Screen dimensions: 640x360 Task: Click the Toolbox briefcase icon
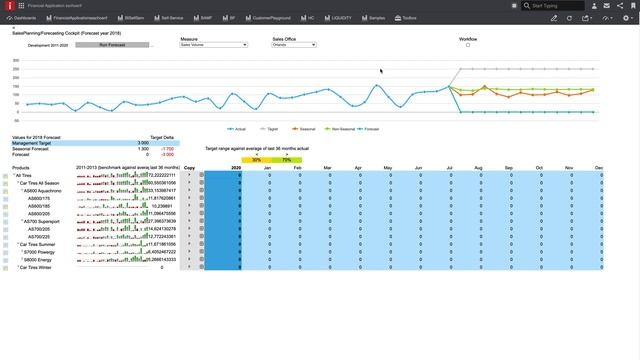[398, 18]
